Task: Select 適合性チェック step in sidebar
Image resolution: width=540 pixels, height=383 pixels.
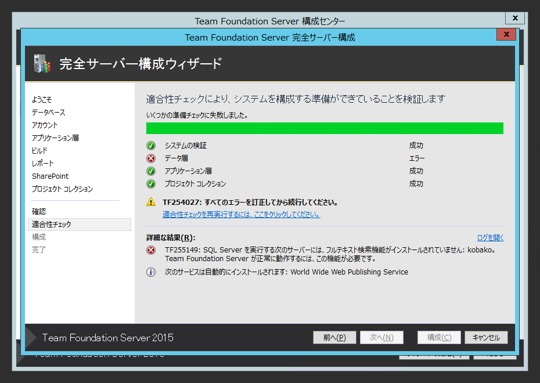Action: point(80,225)
